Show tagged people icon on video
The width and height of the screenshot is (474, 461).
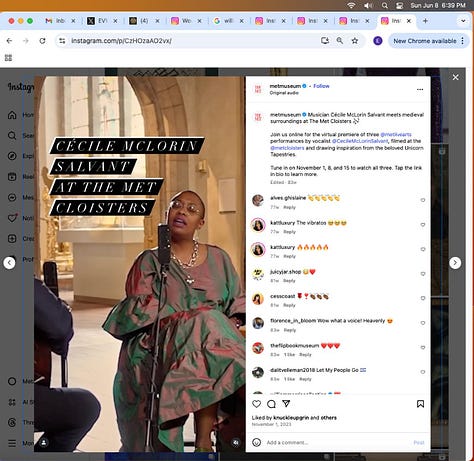click(44, 442)
